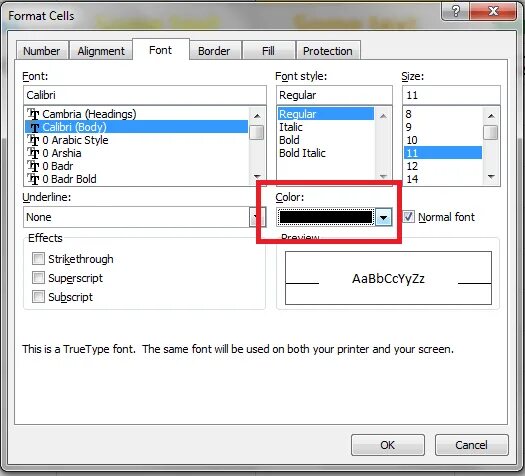Image resolution: width=525 pixels, height=476 pixels.
Task: Open the Border tab
Action: pos(214,51)
